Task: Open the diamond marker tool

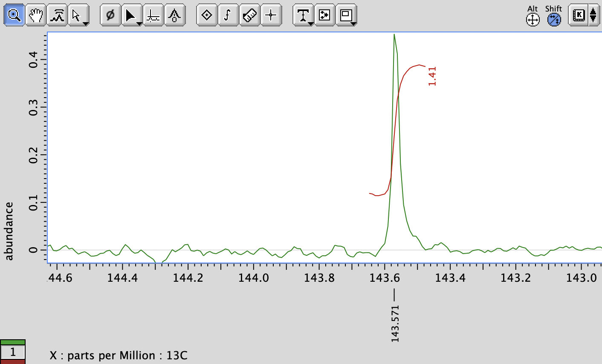Action: pyautogui.click(x=206, y=15)
